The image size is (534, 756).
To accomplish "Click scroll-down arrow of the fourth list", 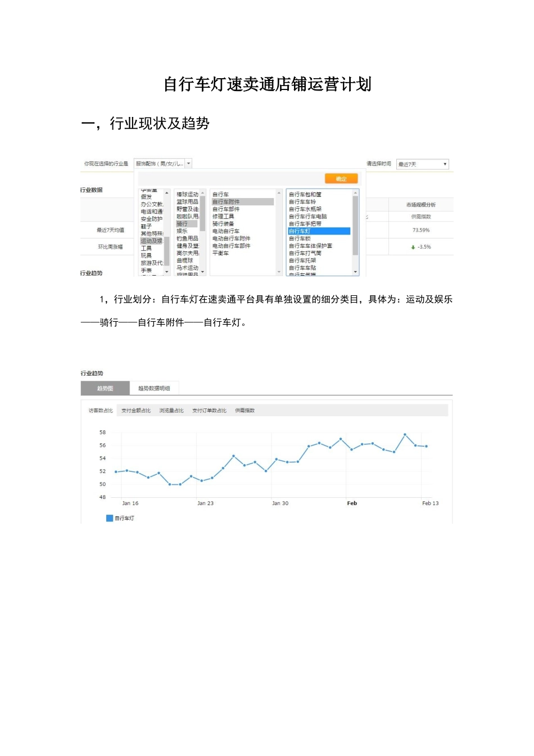I will click(x=355, y=272).
